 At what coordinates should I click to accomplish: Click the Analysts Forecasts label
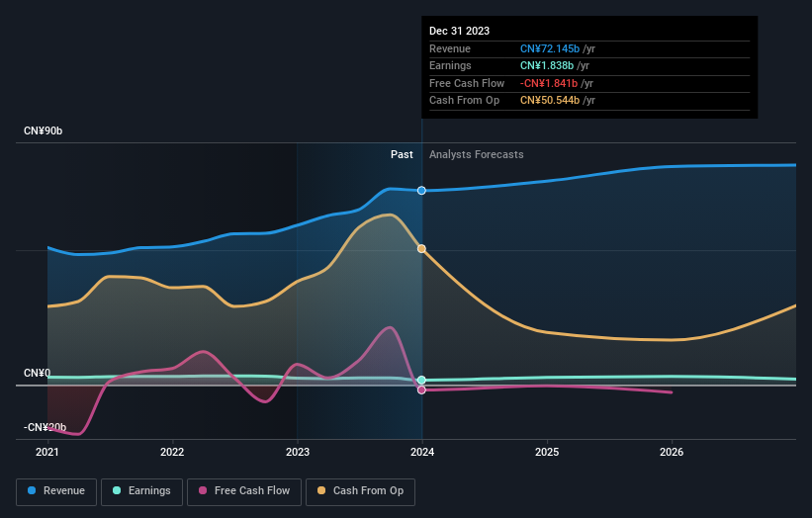(477, 154)
